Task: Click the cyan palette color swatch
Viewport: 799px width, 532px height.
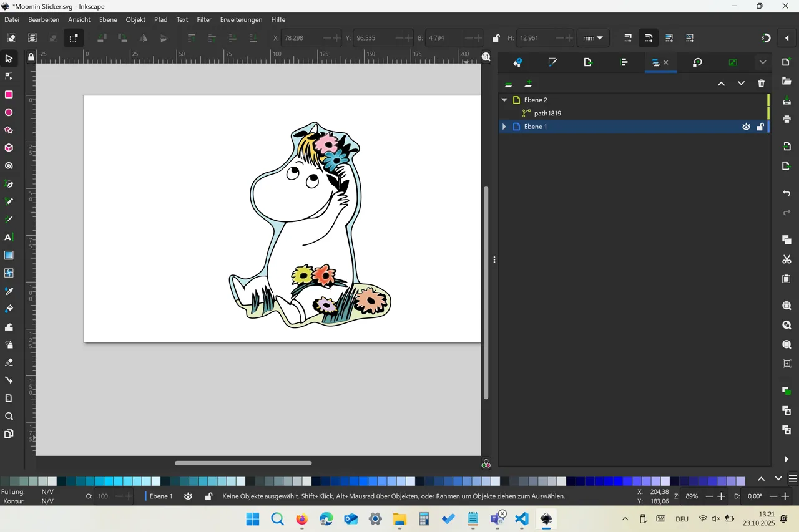Action: [x=109, y=481]
